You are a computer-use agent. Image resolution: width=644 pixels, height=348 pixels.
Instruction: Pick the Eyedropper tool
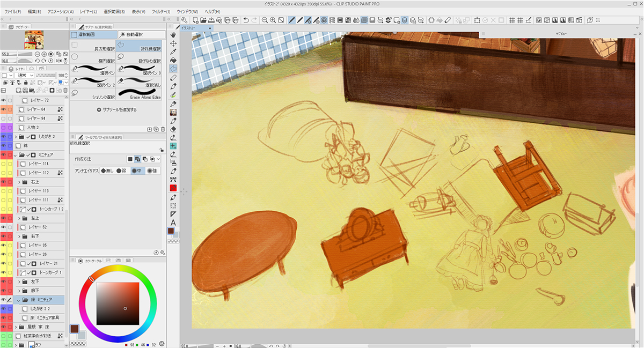pos(173,52)
